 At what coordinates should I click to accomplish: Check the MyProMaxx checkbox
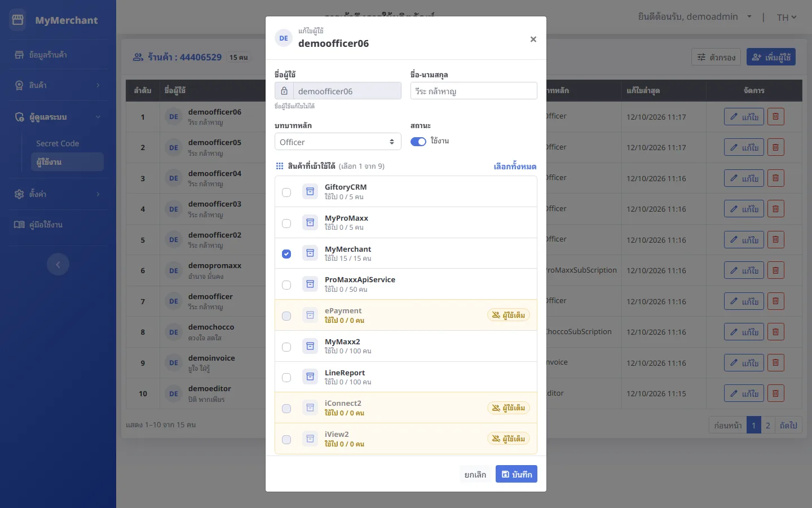pyautogui.click(x=286, y=224)
